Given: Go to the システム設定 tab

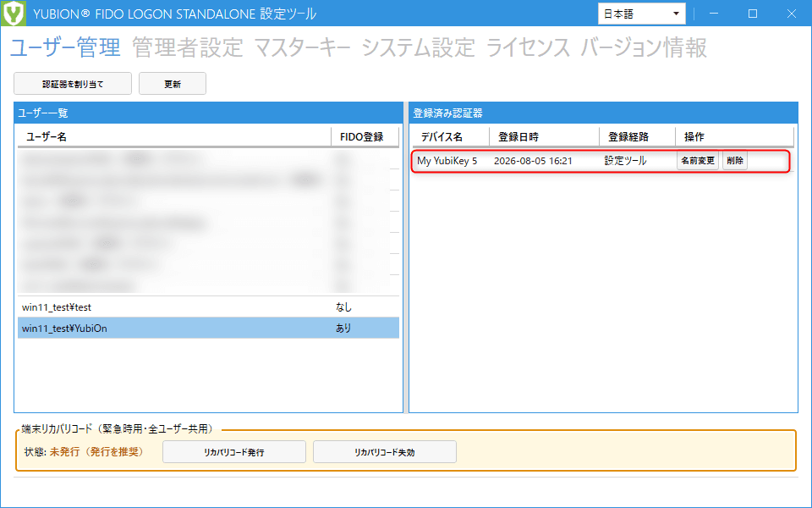Looking at the screenshot, I should pos(419,47).
